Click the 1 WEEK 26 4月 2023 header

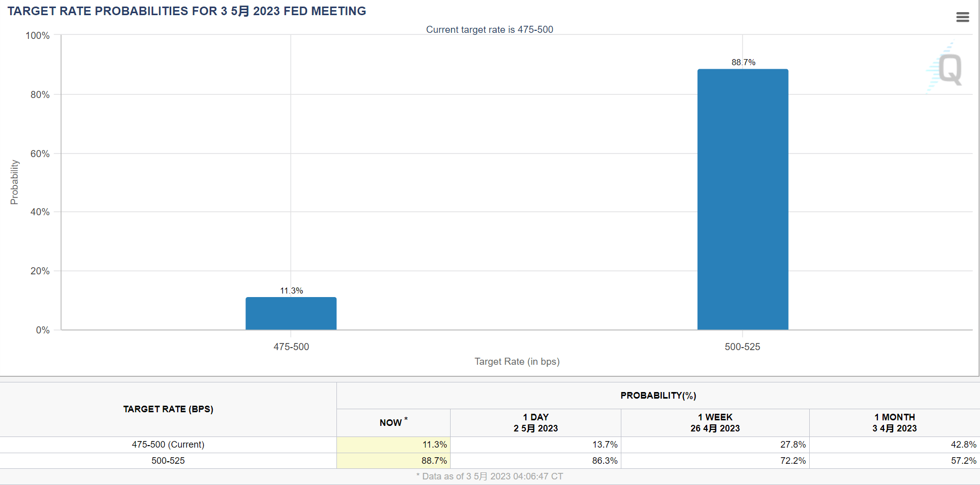715,422
